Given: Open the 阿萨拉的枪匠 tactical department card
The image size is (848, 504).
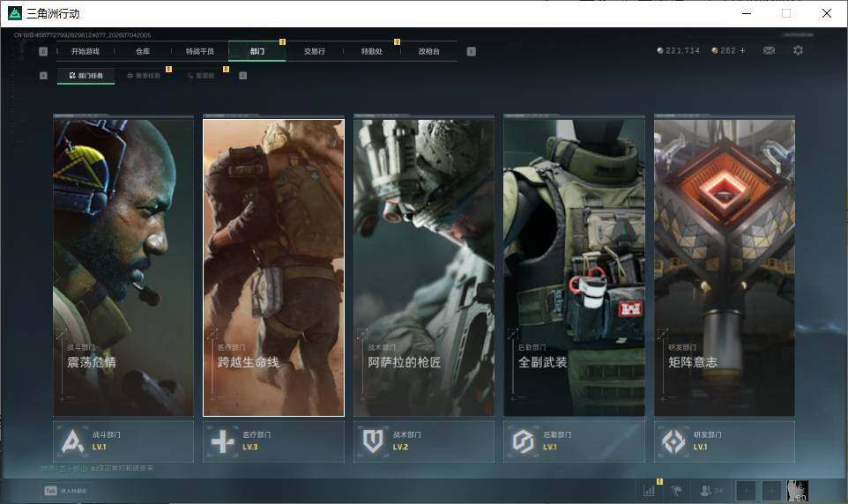Looking at the screenshot, I should point(424,267).
